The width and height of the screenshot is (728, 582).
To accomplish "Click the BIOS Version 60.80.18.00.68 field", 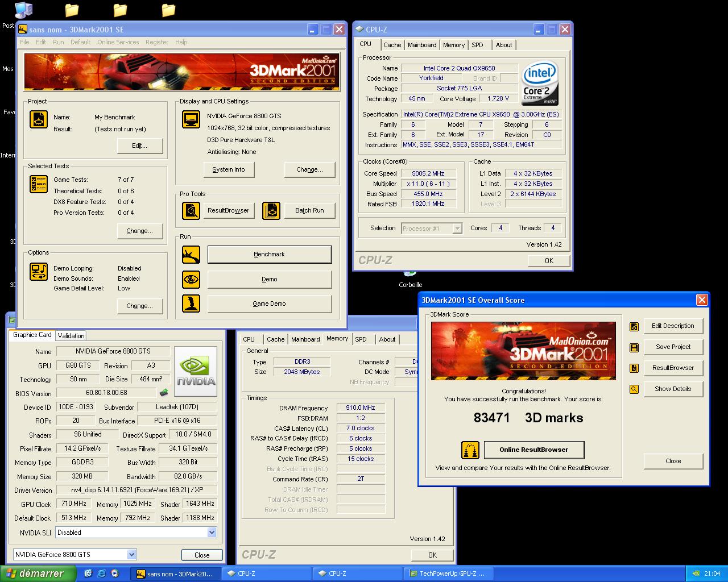I will point(106,393).
